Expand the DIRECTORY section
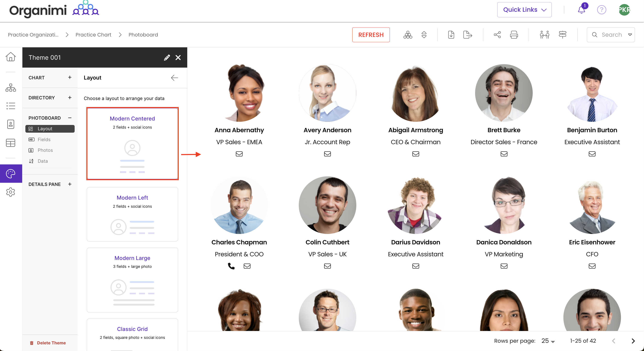644x351 pixels. coord(70,97)
